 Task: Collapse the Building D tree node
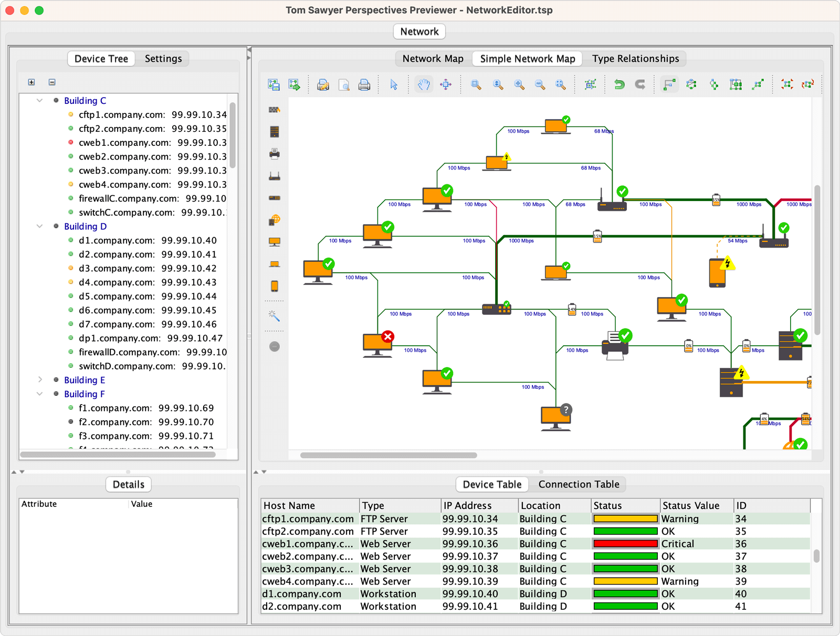pos(40,226)
